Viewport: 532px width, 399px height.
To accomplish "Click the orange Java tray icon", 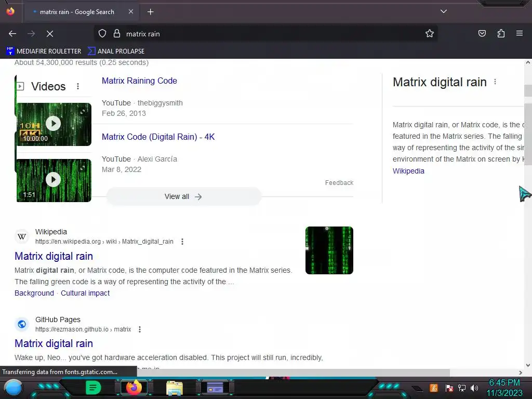I will [x=434, y=388].
